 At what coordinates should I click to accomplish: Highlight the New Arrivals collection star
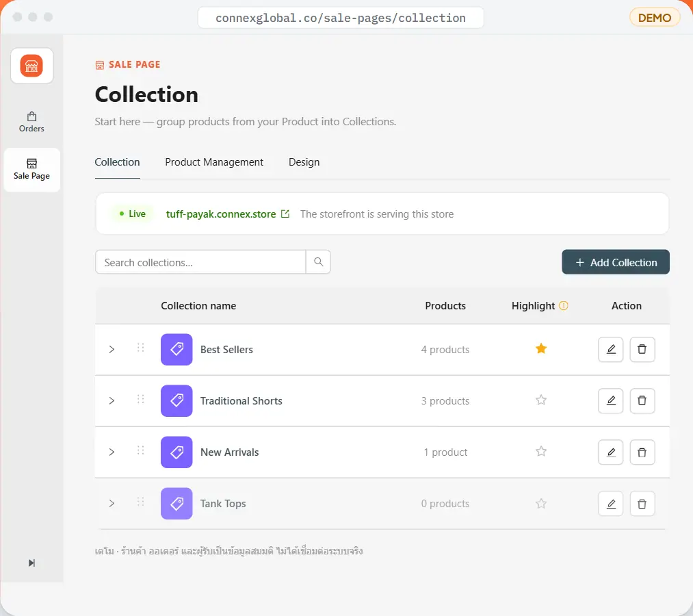pyautogui.click(x=541, y=452)
